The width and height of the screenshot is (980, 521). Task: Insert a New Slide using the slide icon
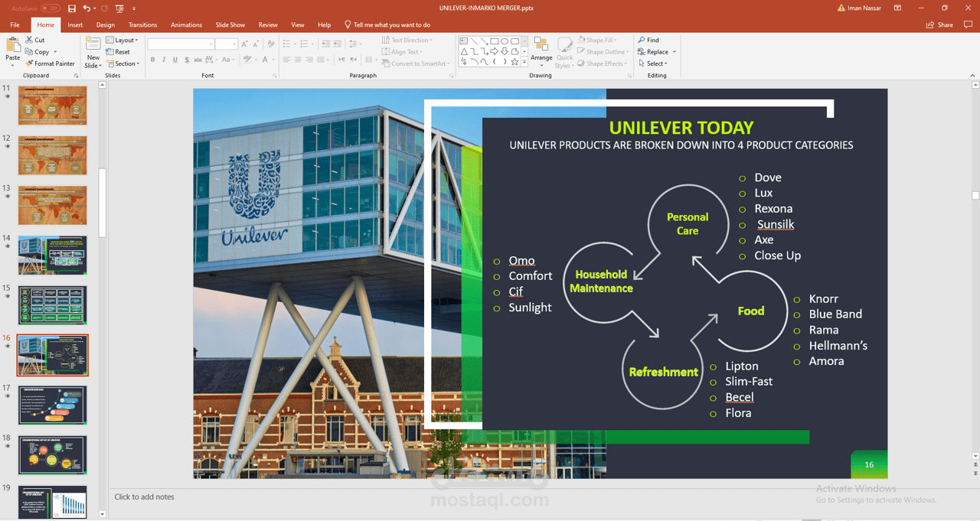[93, 44]
